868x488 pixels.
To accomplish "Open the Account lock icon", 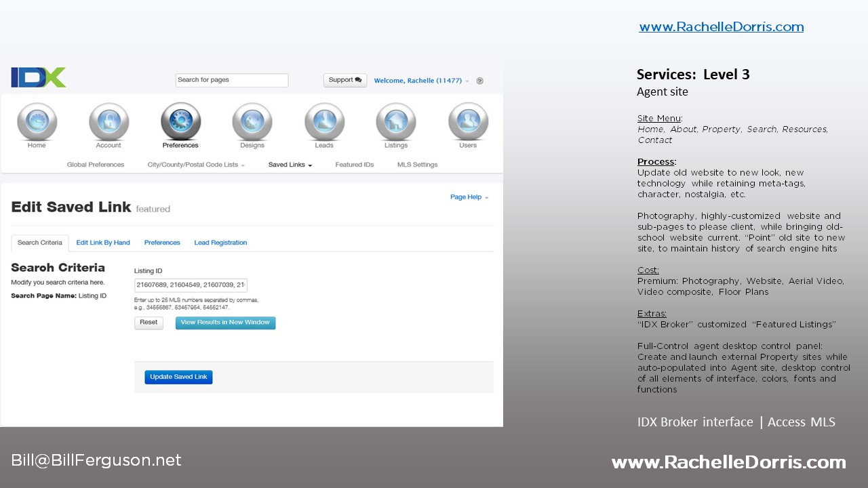I will (108, 122).
